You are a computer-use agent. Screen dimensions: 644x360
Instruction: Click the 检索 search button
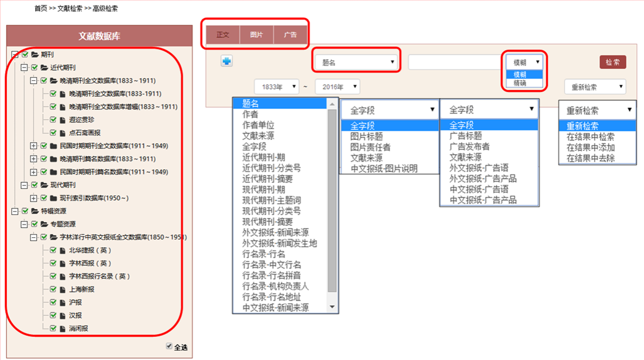pos(612,62)
